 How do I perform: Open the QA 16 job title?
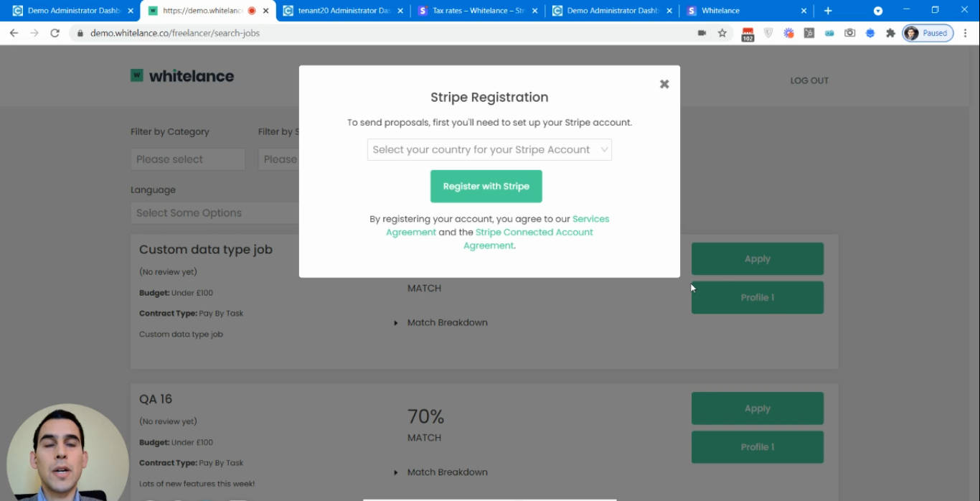tap(156, 399)
